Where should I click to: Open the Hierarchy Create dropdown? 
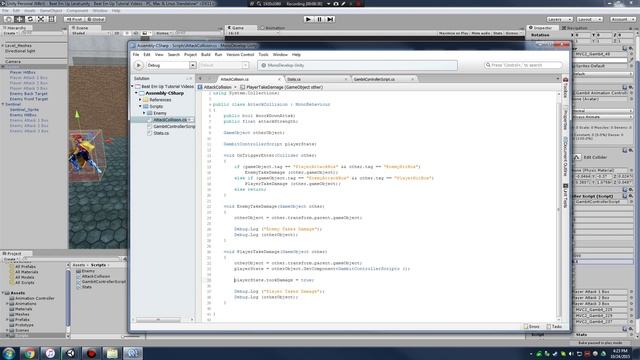tap(10, 33)
